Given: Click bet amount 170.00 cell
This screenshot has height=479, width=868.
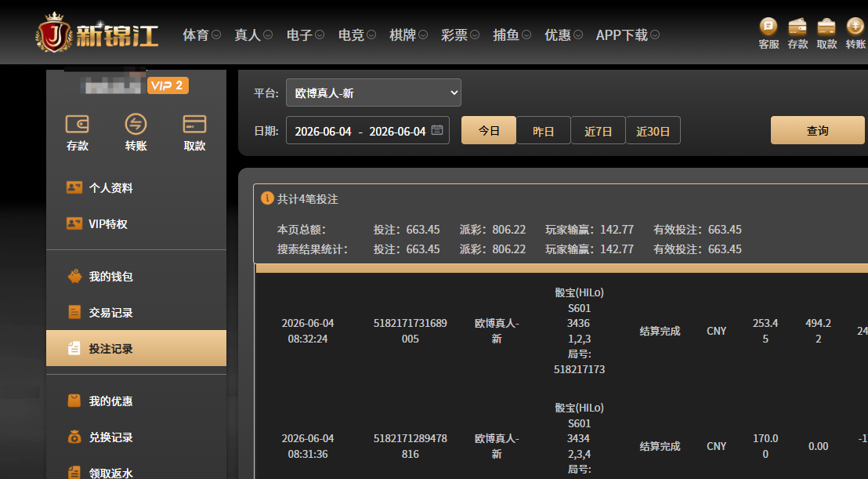Looking at the screenshot, I should coord(765,446).
